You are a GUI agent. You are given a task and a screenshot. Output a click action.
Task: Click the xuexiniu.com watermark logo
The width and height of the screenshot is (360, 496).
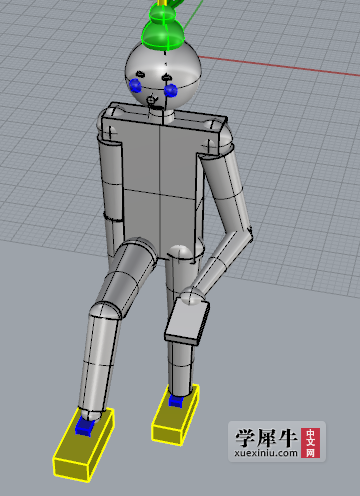pyautogui.click(x=277, y=442)
